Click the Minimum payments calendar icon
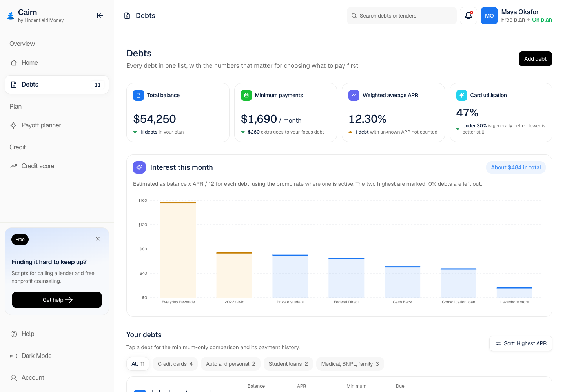The height and width of the screenshot is (392, 565). pyautogui.click(x=246, y=95)
